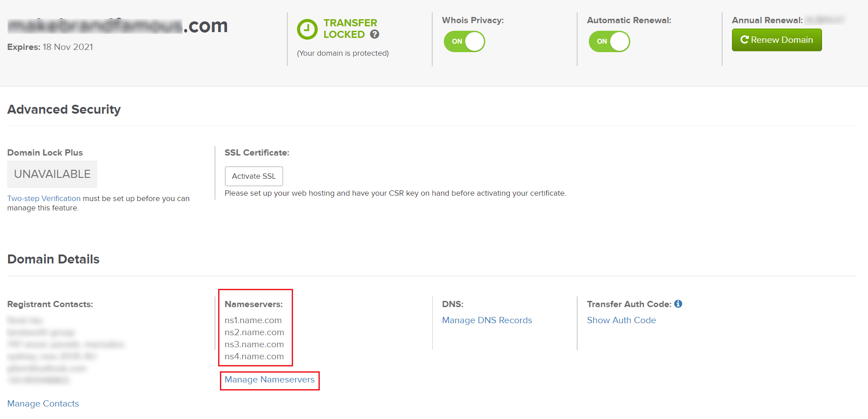Select the ns4.name.com nameserver text
Screen dimensions: 868x419
click(x=254, y=356)
